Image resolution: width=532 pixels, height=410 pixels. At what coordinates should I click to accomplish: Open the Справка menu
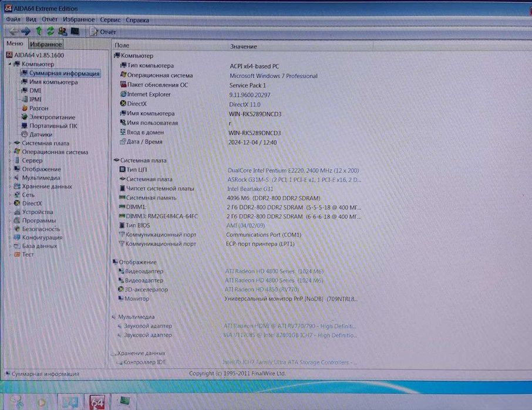(x=137, y=20)
